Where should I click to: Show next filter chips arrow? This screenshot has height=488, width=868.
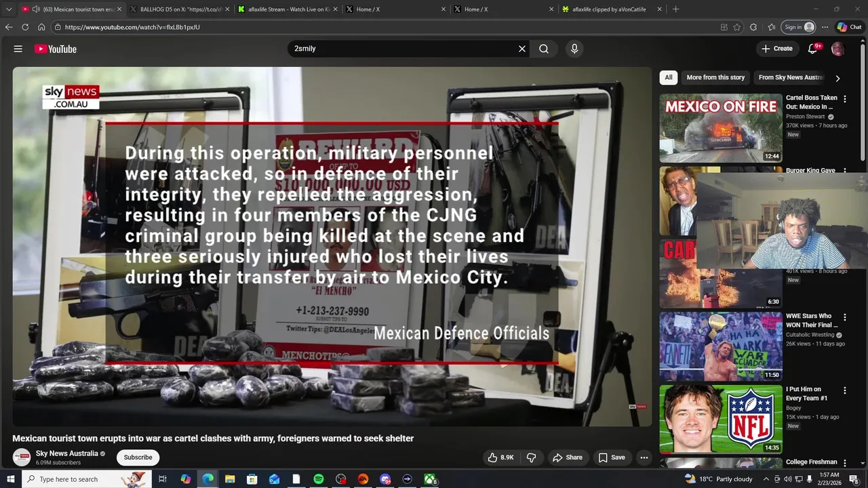838,78
